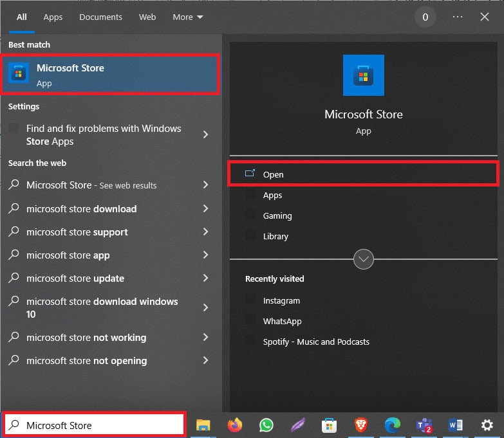Image resolution: width=504 pixels, height=438 pixels.
Task: Open Microsoft Teams taskbar icon
Action: (x=424, y=425)
